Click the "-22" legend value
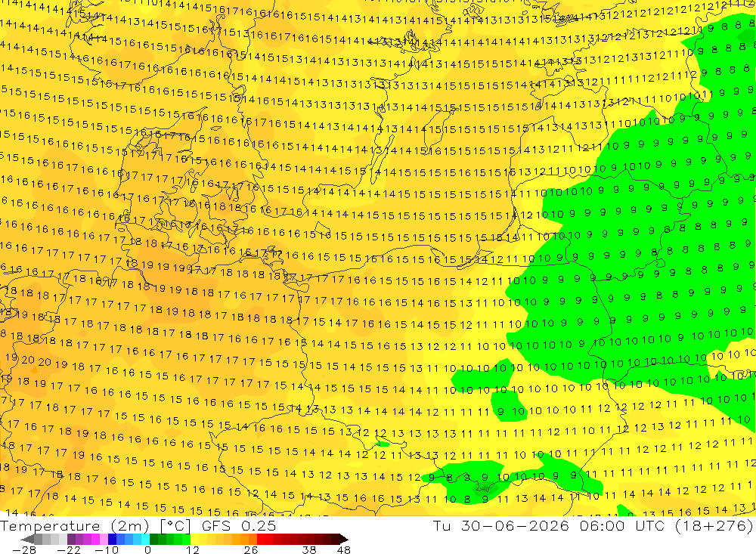The image size is (756, 554). pos(69,549)
